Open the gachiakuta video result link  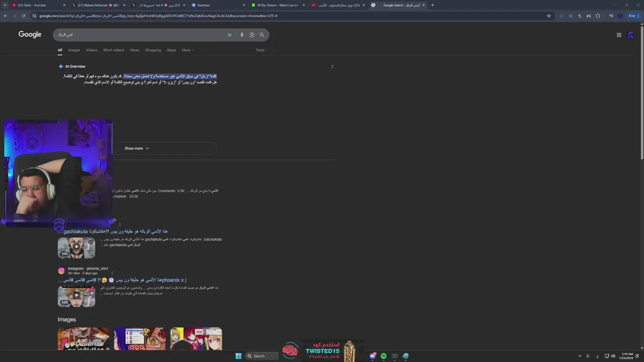click(x=113, y=231)
